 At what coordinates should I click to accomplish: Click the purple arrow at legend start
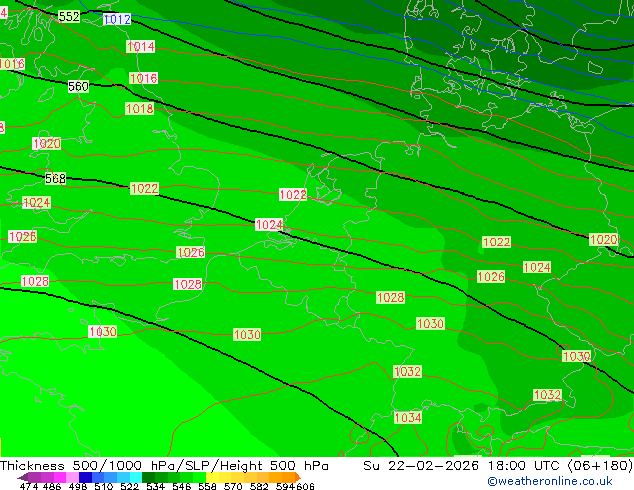pos(23,478)
